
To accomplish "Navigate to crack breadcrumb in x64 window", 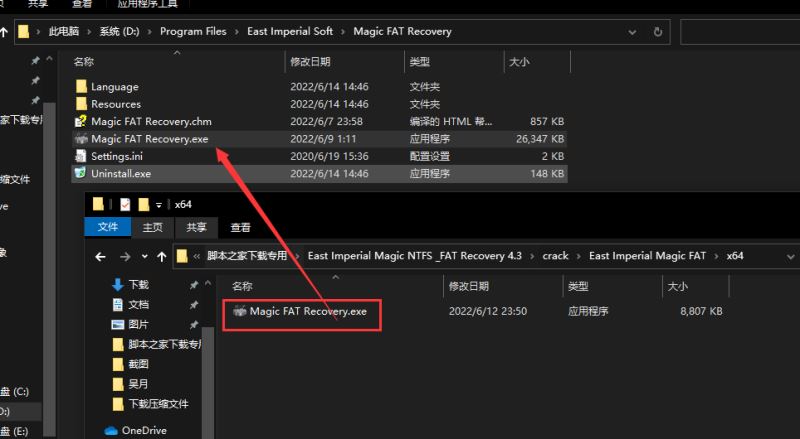I will pos(555,256).
